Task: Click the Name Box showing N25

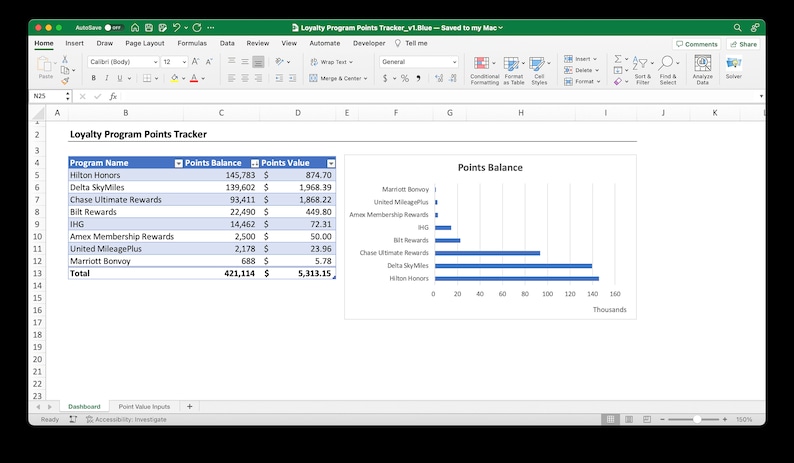Action: click(x=51, y=96)
